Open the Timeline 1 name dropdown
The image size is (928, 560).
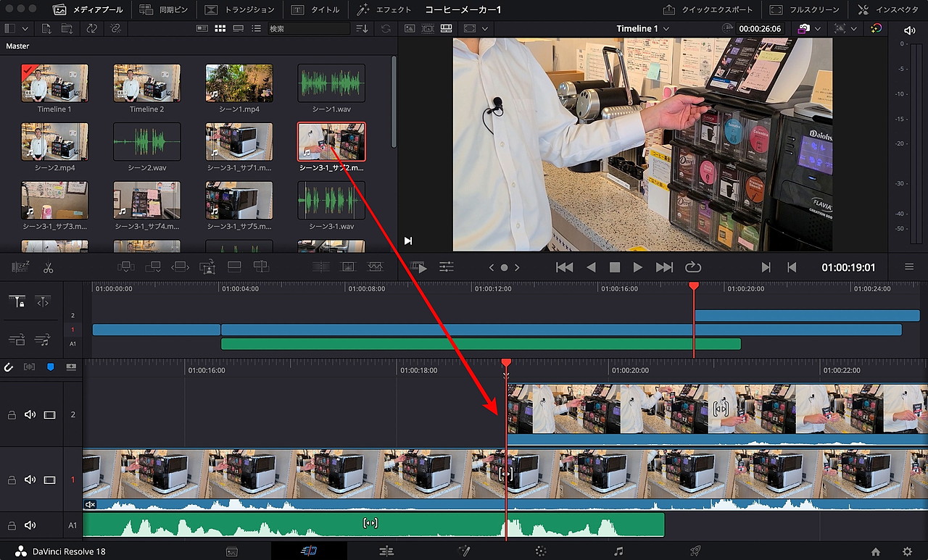643,28
